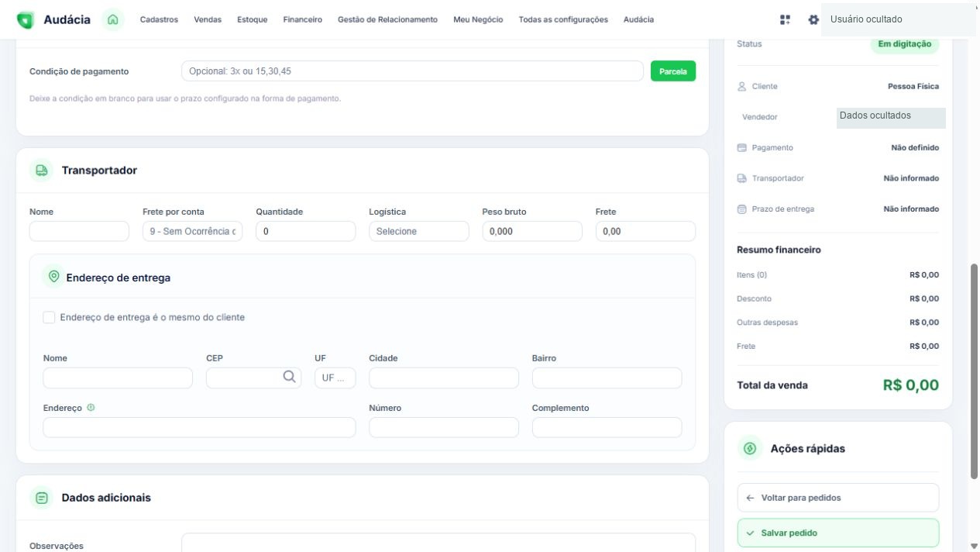Click the Pagamento card icon in summary
The width and height of the screenshot is (980, 552).
point(741,148)
